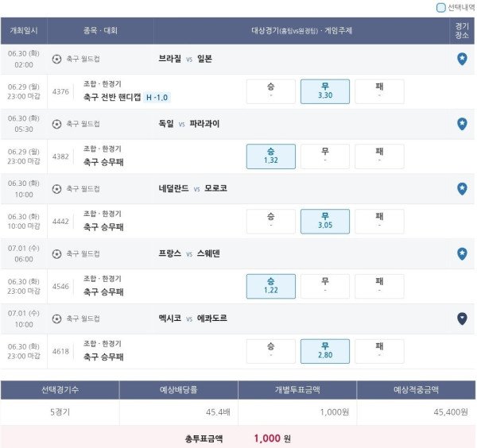Viewport: 477px width, 448px height.
Task: Select 승 option for game 4618
Action: pos(271,351)
